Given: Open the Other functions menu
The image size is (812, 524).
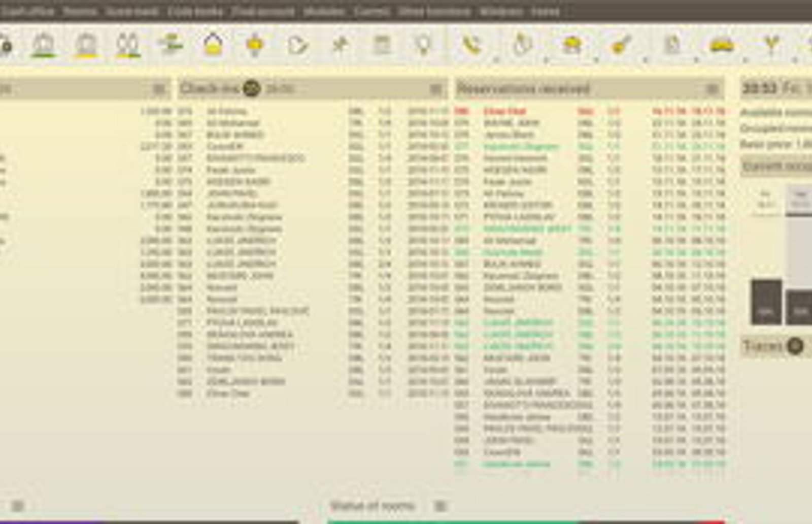Looking at the screenshot, I should (x=434, y=11).
